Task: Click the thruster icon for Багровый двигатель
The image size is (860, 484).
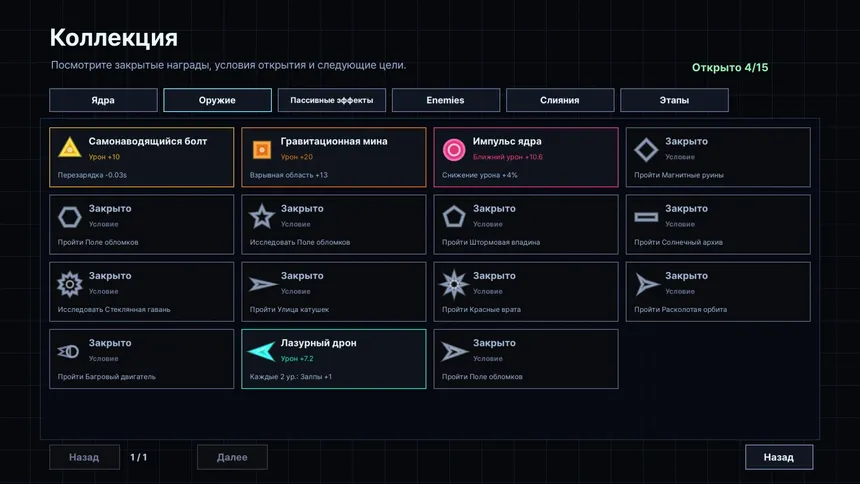Action: 69,351
